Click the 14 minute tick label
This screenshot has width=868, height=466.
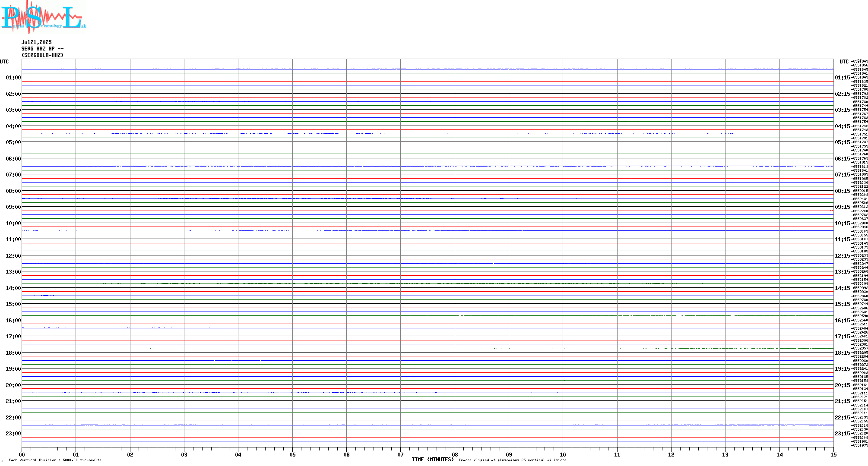click(779, 454)
